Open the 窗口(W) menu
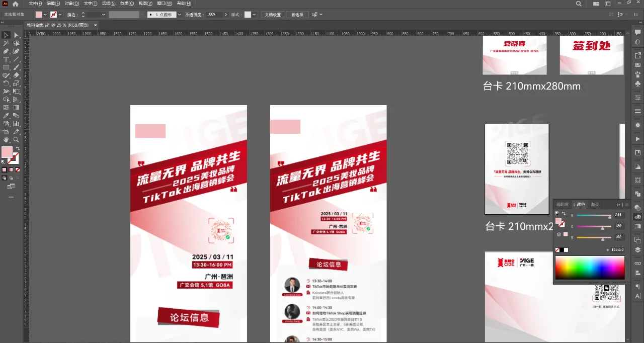This screenshot has width=644, height=343. (165, 4)
